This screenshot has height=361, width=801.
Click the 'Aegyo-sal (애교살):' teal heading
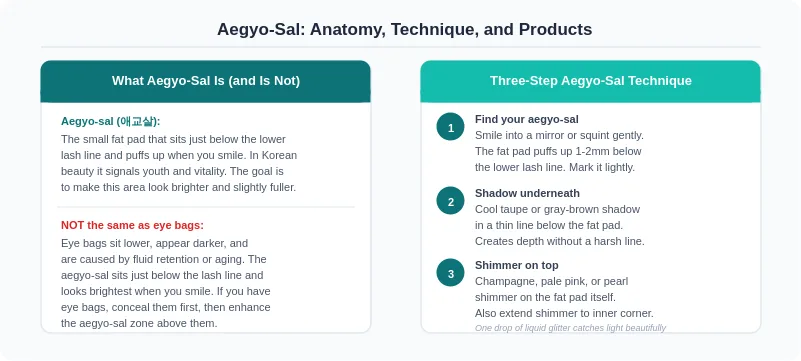point(110,122)
